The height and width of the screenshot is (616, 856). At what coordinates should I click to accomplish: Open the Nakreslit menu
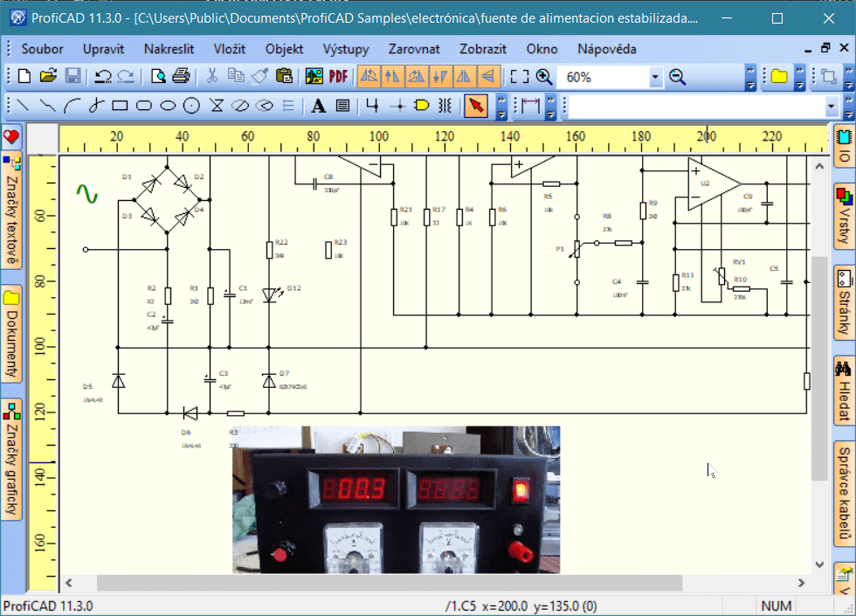coord(169,49)
